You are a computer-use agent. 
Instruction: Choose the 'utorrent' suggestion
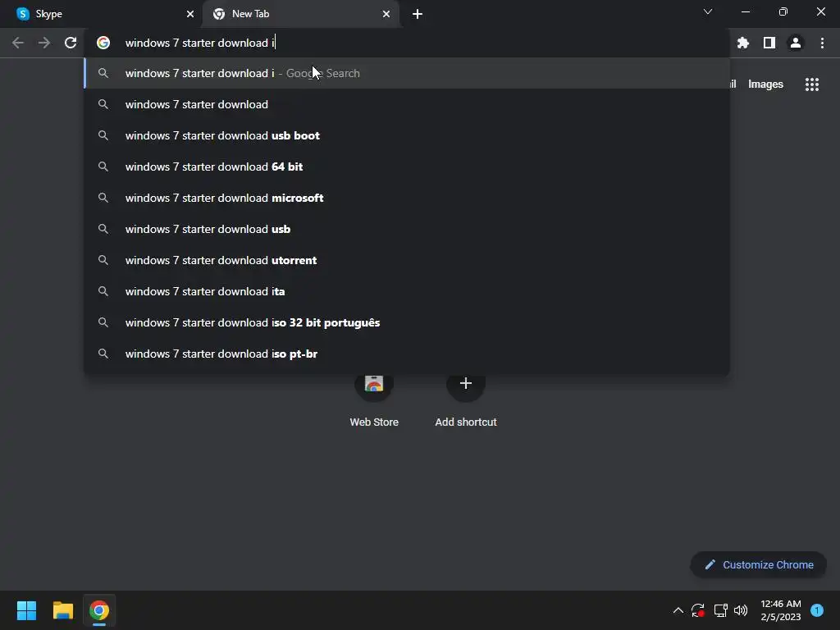(x=407, y=260)
